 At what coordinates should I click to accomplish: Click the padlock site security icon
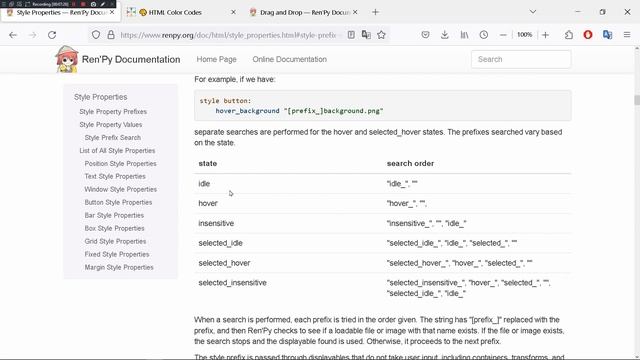coord(111,35)
